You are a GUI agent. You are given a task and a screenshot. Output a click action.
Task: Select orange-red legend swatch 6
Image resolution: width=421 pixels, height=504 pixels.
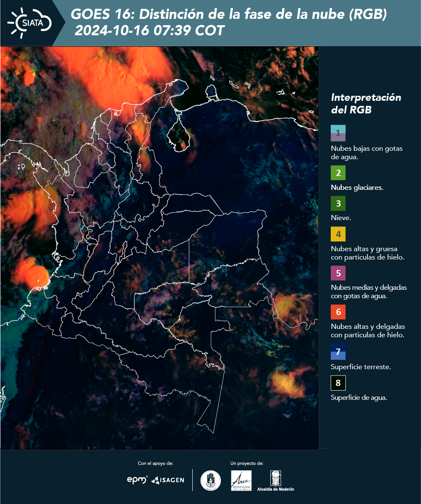(x=338, y=312)
